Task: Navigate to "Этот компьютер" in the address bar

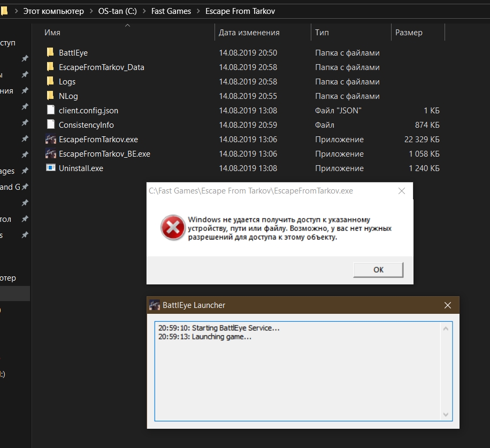Action: coord(53,11)
